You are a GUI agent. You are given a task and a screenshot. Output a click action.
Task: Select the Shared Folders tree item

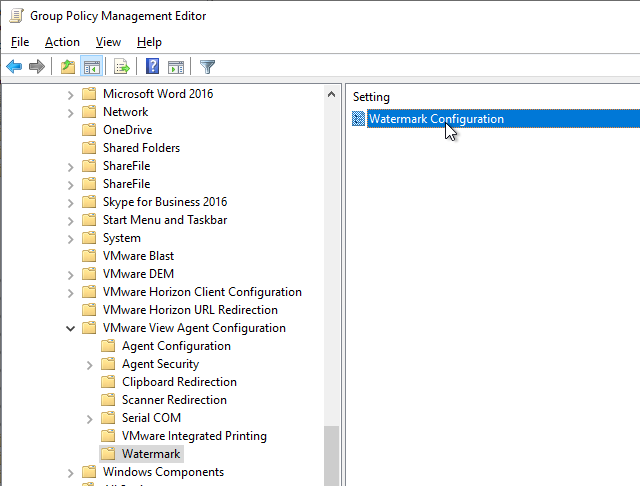(142, 148)
